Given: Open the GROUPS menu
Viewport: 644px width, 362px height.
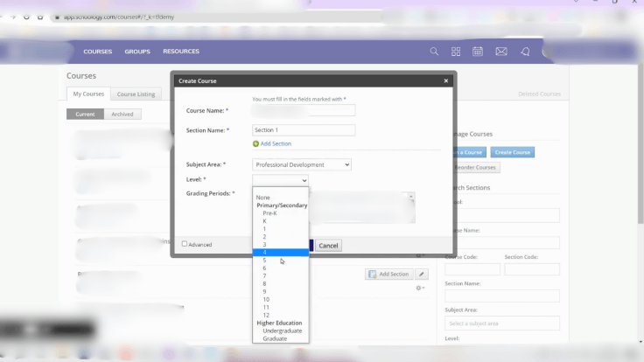Looking at the screenshot, I should coord(137,52).
